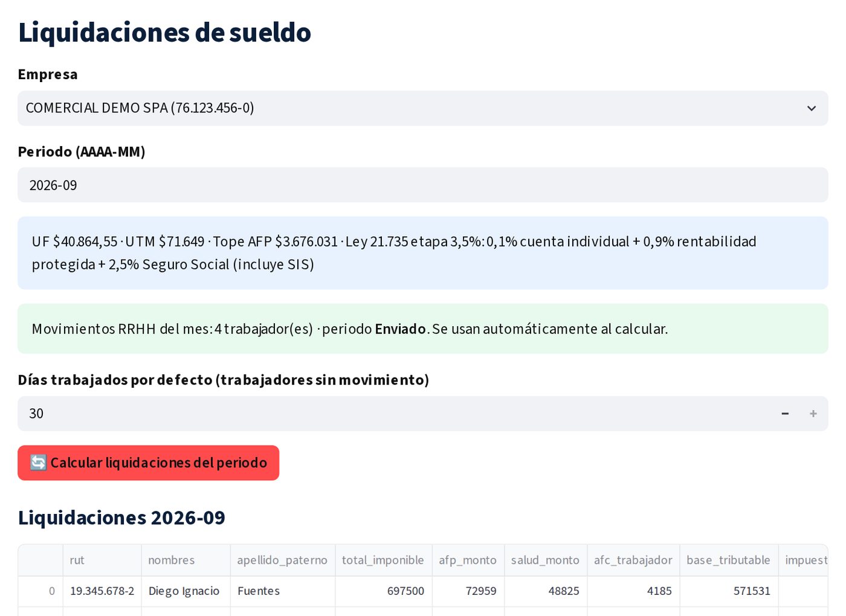Select the Diego Ignacio name cell
Screen dimensions: 846x616
click(186, 591)
